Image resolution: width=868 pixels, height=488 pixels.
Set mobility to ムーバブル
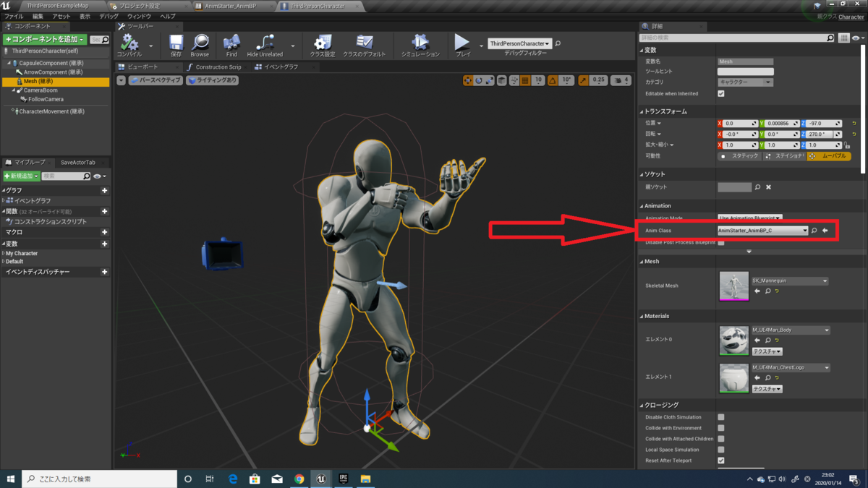click(829, 156)
